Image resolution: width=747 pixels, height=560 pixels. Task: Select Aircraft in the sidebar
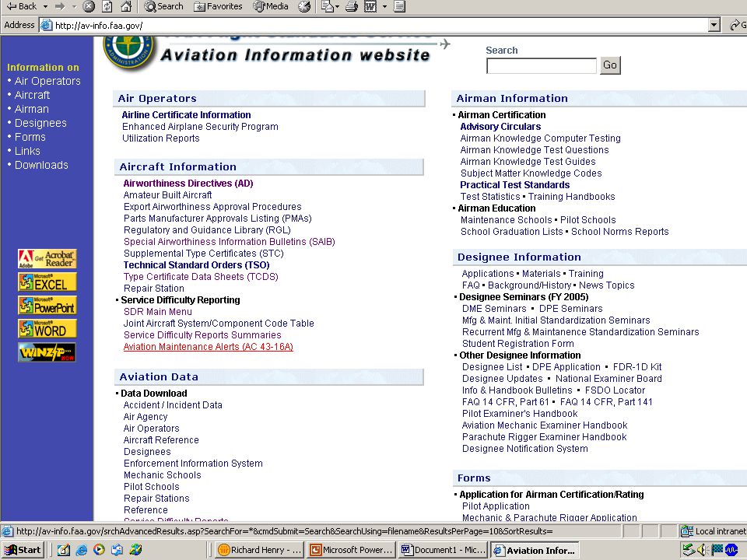pos(32,95)
